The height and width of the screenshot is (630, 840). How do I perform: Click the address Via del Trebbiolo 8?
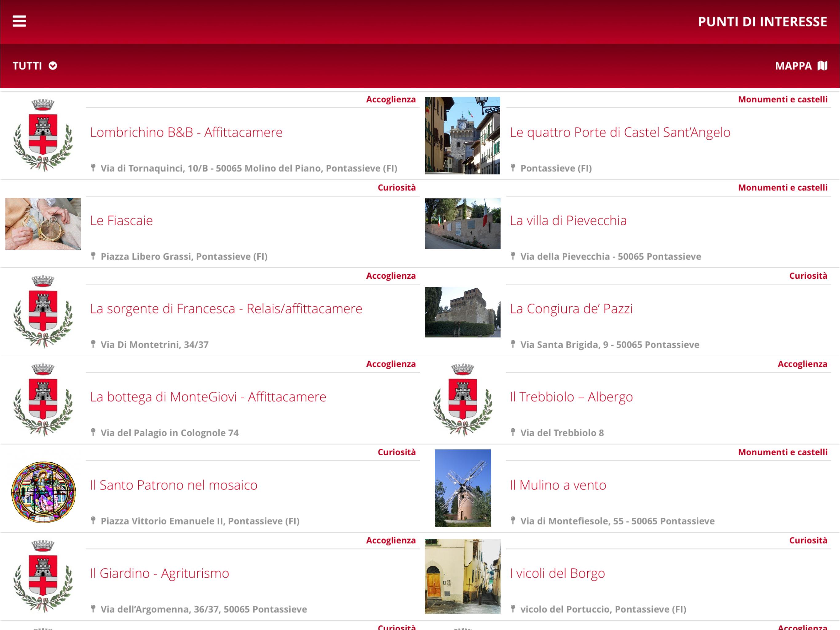pos(562,433)
